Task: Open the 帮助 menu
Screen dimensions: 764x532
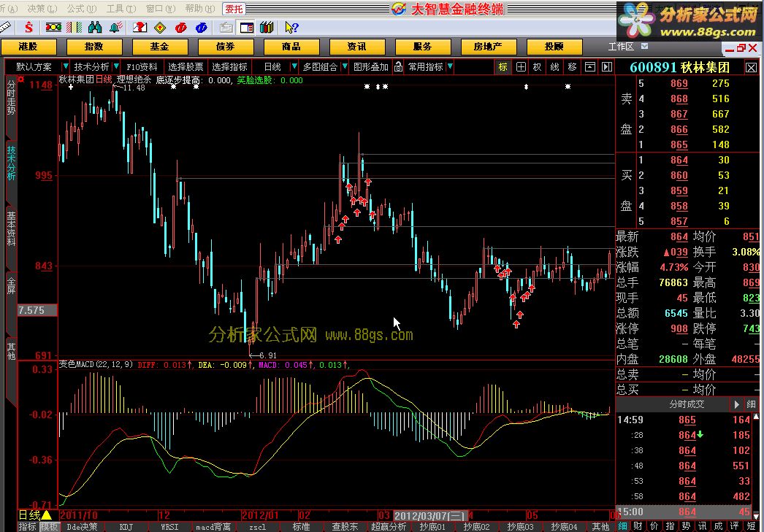Action: pos(200,8)
